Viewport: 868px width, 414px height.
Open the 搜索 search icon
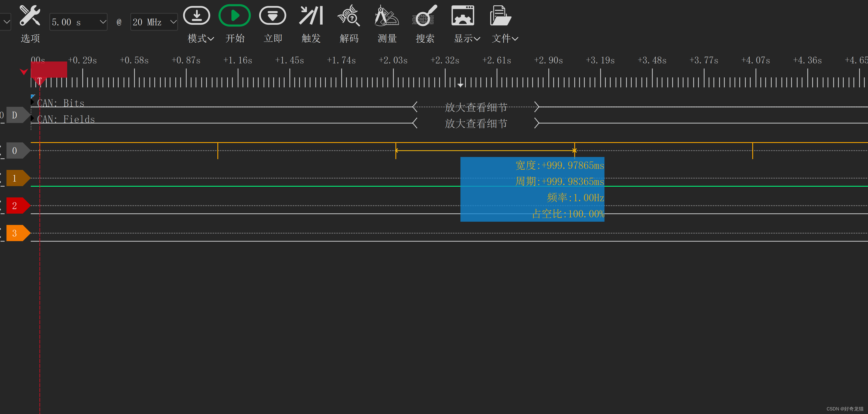pos(425,16)
